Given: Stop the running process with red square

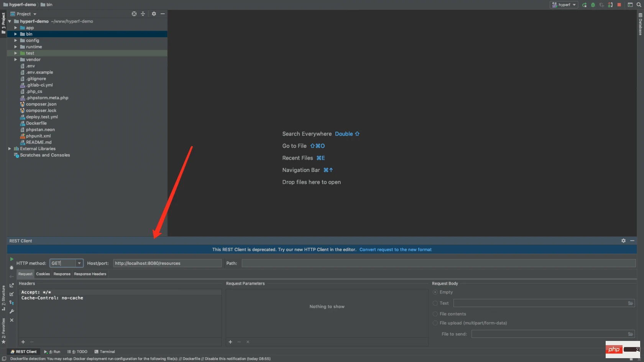Looking at the screenshot, I should pos(619,5).
